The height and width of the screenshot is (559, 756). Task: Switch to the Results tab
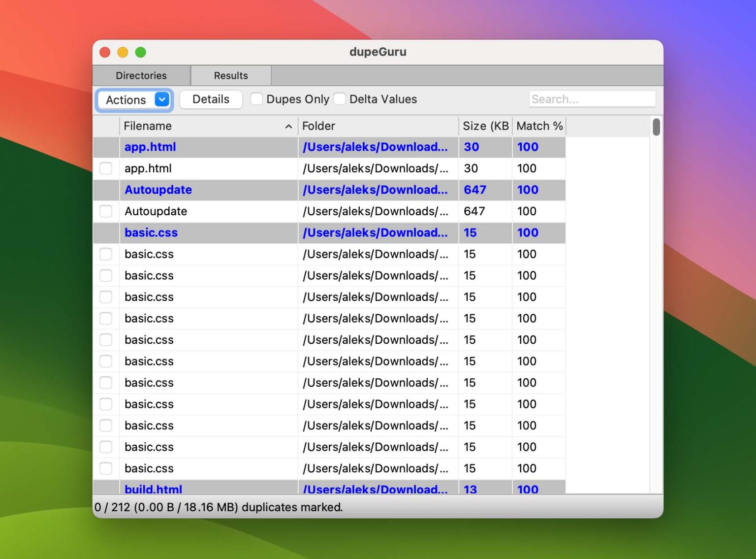[x=230, y=75]
